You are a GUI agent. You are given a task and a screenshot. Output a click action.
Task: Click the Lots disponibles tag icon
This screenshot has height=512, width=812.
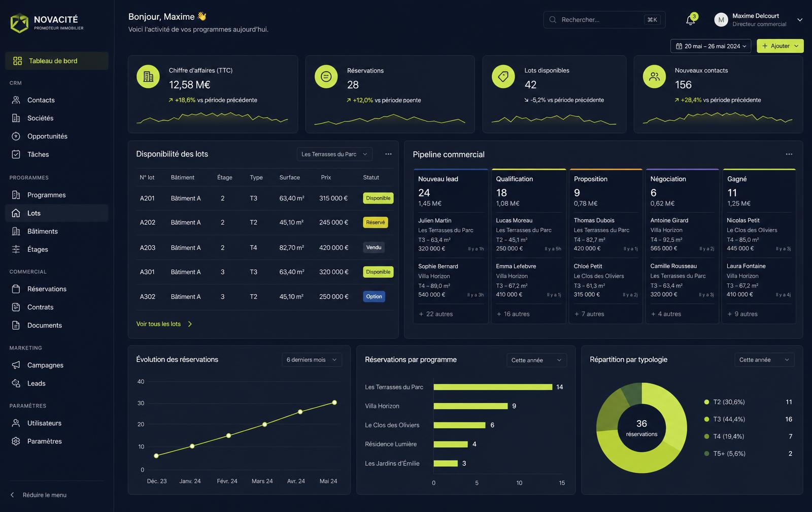[503, 77]
